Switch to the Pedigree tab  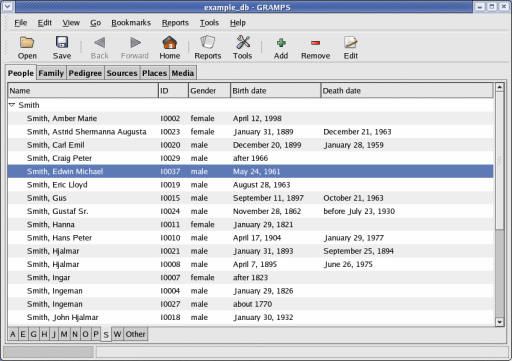pos(85,73)
